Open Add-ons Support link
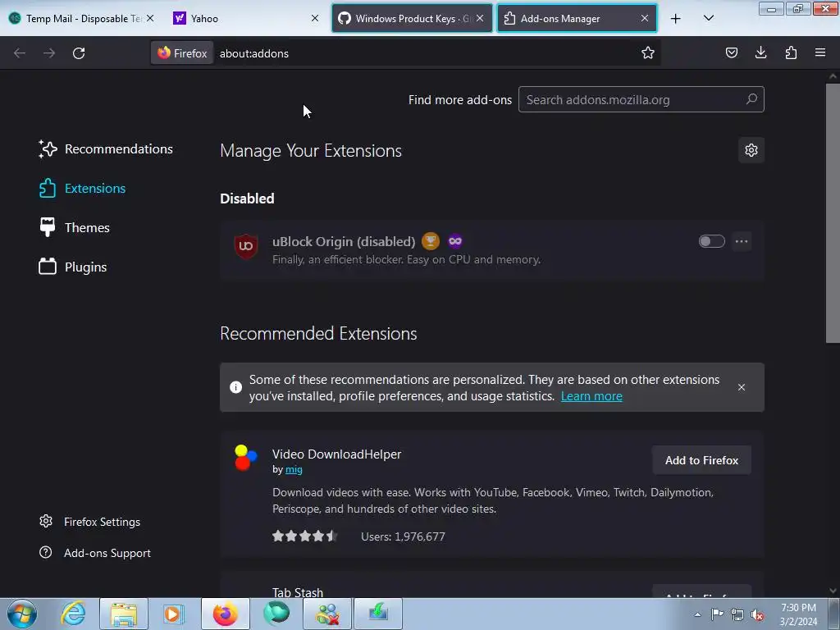Screen dimensions: 840x630 (95, 553)
